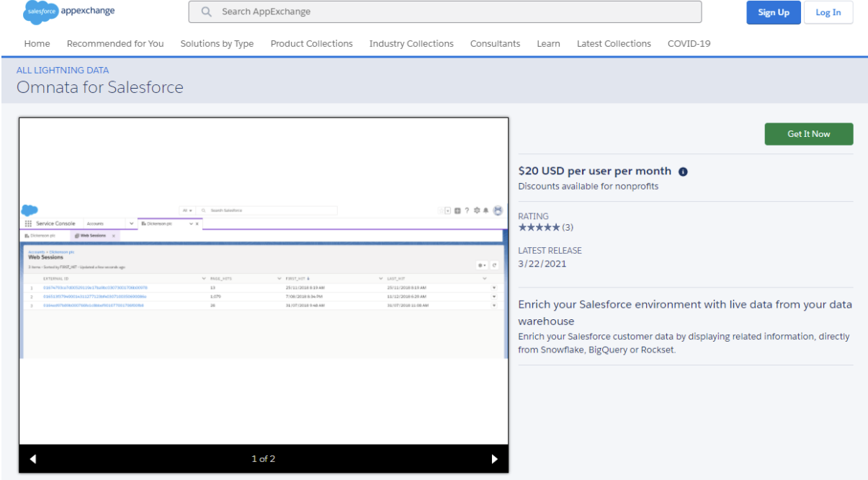
Task: Click 'Enrich your Salesforce environment' headline
Action: pyautogui.click(x=685, y=313)
